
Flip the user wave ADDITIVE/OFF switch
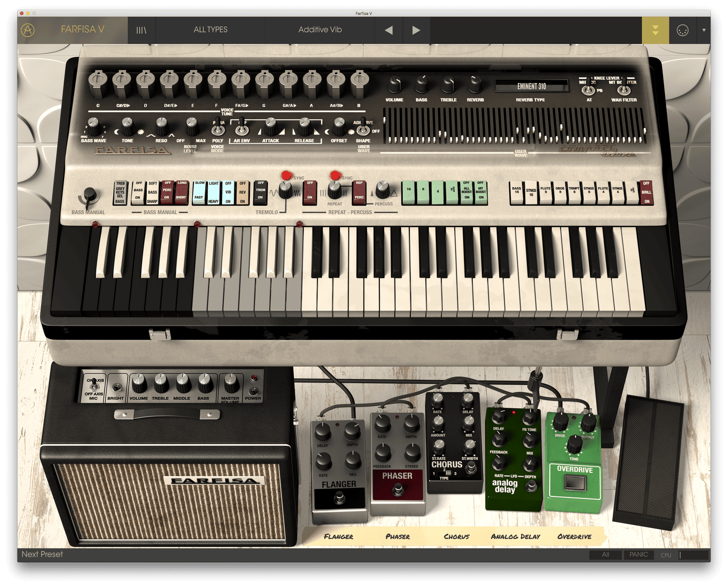[x=363, y=129]
